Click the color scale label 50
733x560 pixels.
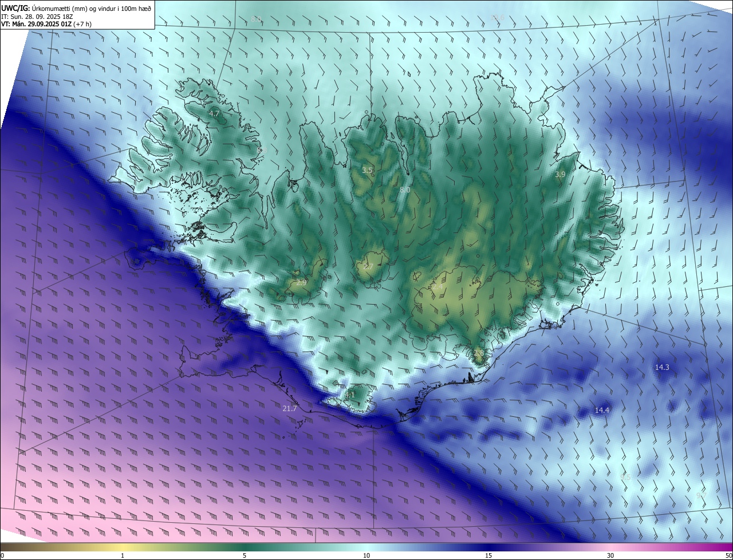(x=728, y=555)
